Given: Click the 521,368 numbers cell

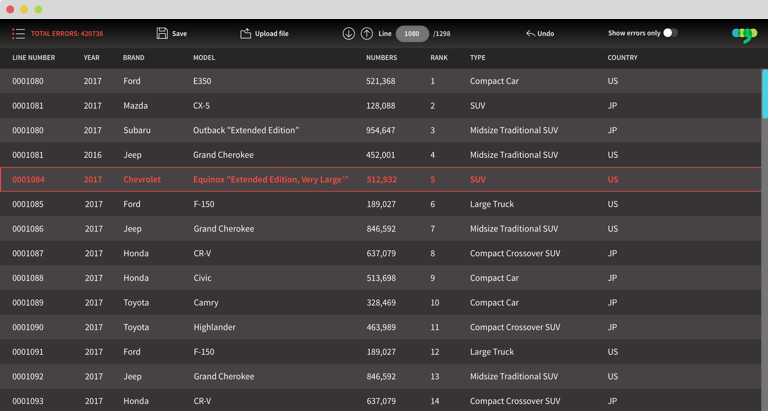Looking at the screenshot, I should point(381,81).
